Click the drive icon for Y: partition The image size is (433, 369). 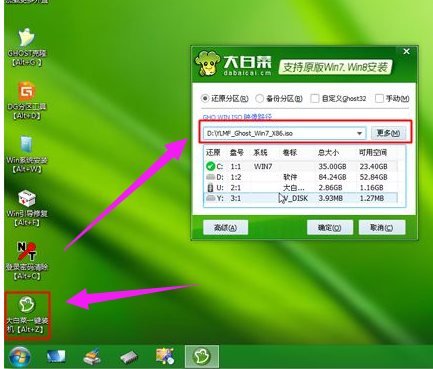(210, 198)
